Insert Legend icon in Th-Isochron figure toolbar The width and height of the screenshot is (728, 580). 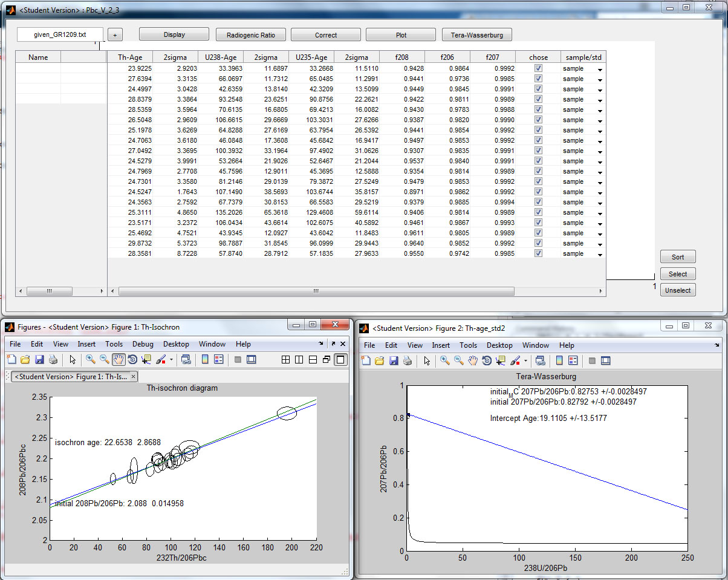point(219,359)
